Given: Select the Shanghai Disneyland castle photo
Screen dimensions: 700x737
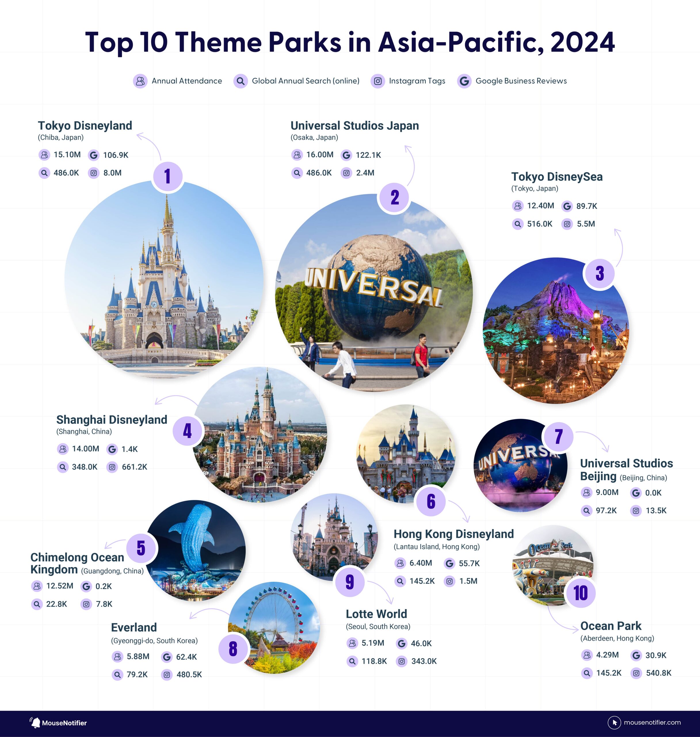Looking at the screenshot, I should tap(260, 435).
